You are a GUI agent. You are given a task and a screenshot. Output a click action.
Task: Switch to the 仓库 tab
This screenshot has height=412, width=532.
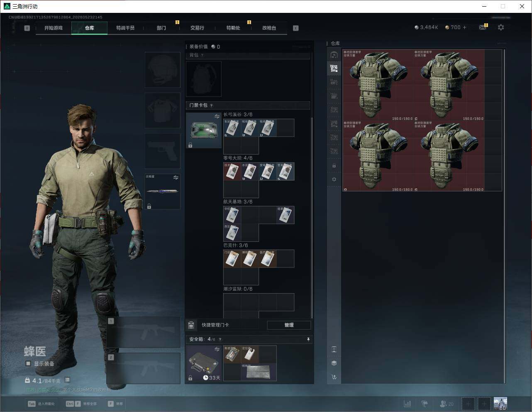tap(90, 28)
